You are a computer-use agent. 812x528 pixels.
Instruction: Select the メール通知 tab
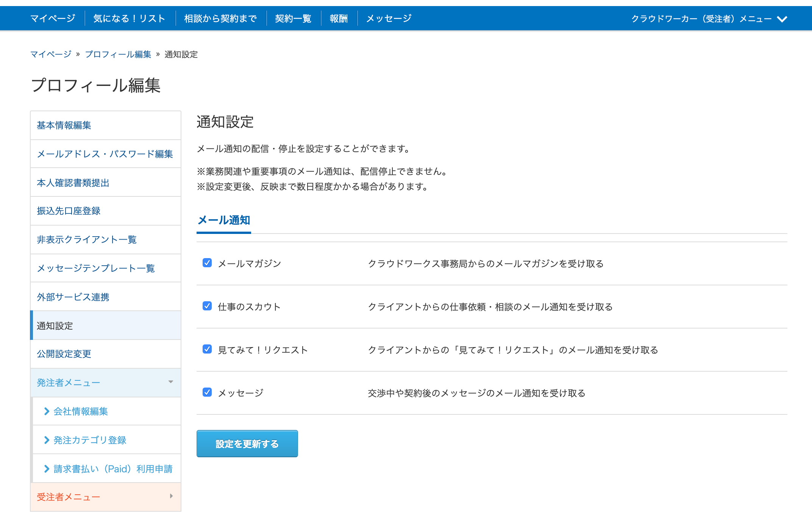click(x=224, y=220)
